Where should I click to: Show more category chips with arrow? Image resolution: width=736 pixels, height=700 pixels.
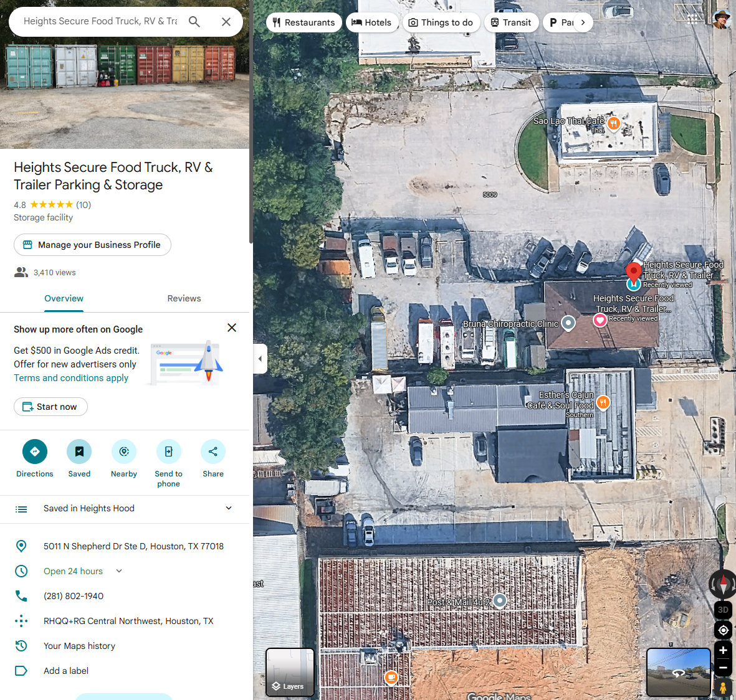(583, 22)
